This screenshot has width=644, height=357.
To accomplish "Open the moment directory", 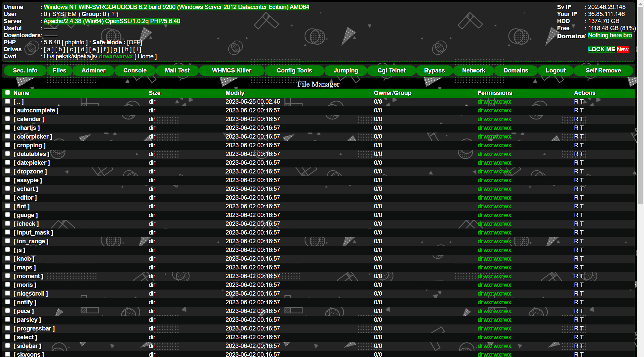I will pos(29,276).
